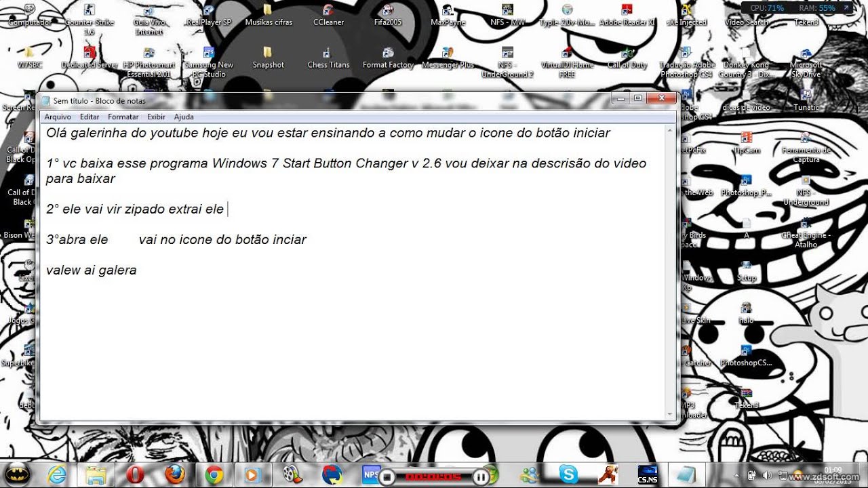868x488 pixels.
Task: Launch Firefox from the taskbar
Action: pos(175,475)
